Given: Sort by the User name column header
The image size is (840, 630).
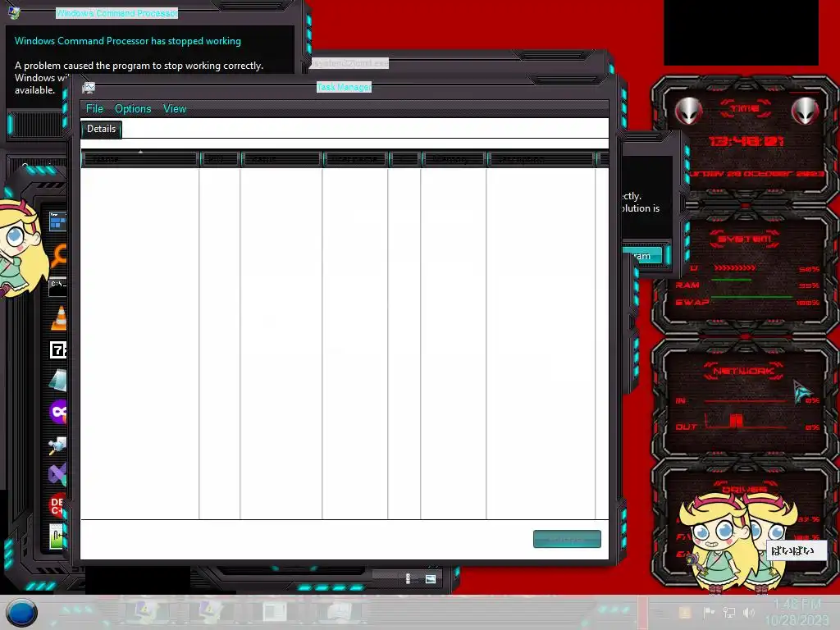Looking at the screenshot, I should (355, 159).
